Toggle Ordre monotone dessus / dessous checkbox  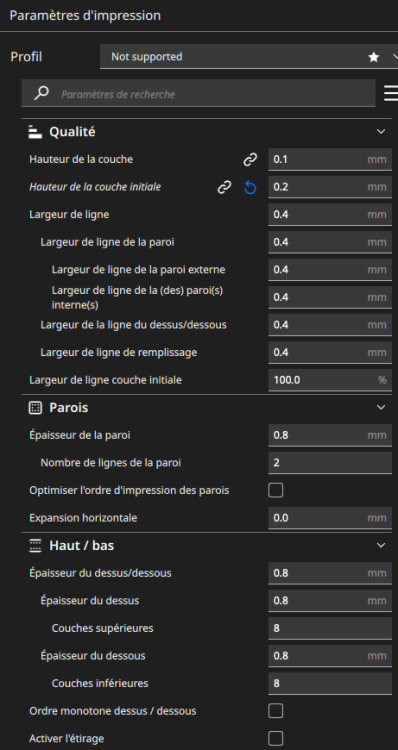point(276,711)
